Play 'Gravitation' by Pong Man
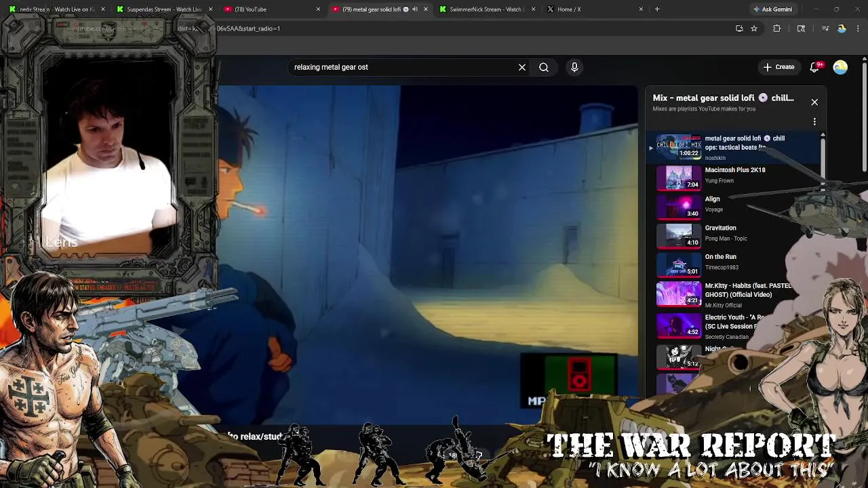The image size is (868, 488). [720, 228]
